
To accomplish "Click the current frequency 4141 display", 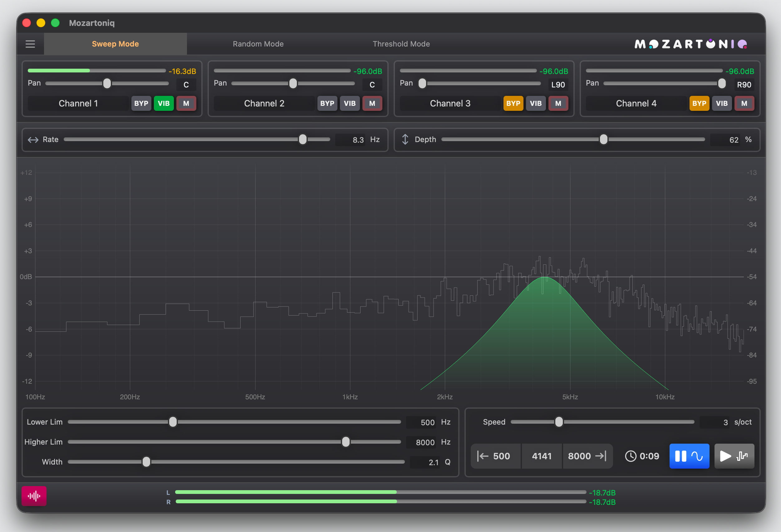I will (541, 456).
